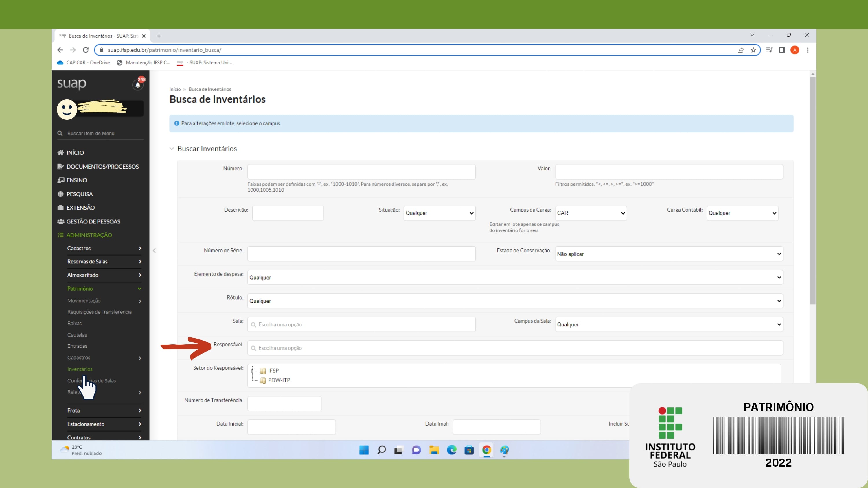Click the browser forward arrow
The image size is (868, 488).
(x=73, y=50)
